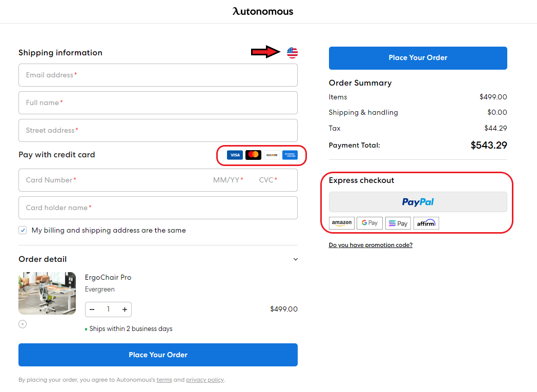The height and width of the screenshot is (392, 537).
Task: Focus the Email address field
Action: coord(158,75)
